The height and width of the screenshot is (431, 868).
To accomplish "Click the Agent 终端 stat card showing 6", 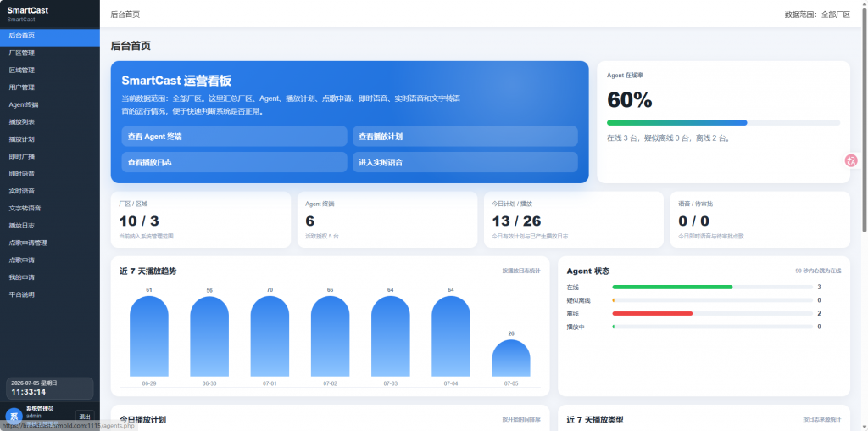I will [x=387, y=220].
